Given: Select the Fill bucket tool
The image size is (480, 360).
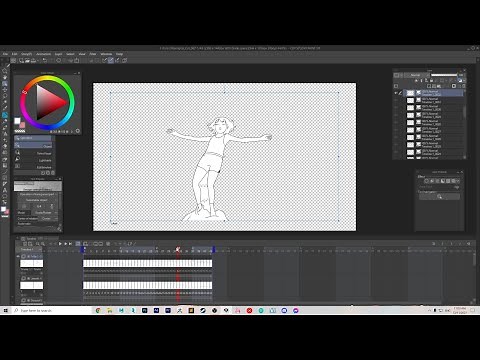Looking at the screenshot, I should [4, 159].
